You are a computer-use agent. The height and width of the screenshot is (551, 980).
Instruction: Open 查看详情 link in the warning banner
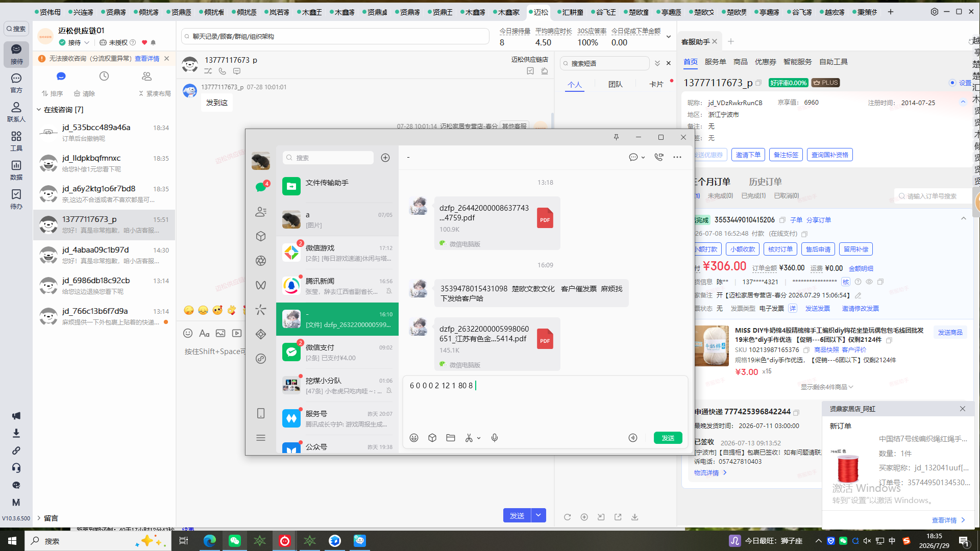147,59
